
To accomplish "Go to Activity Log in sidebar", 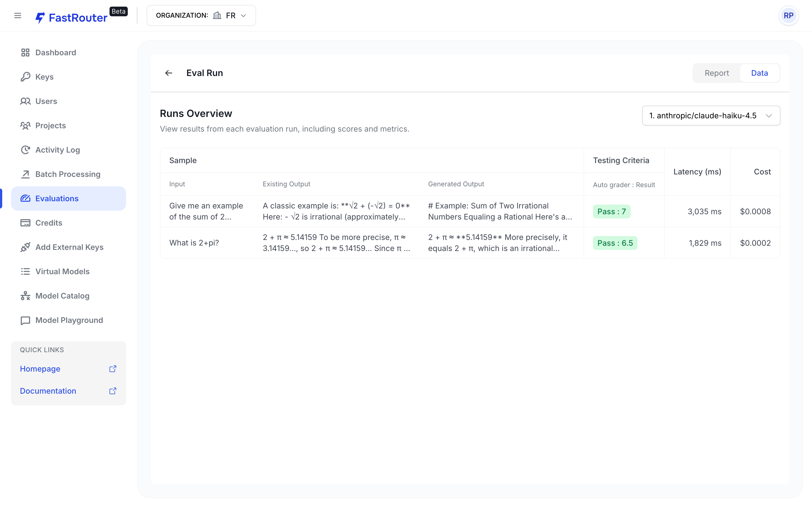I will pyautogui.click(x=57, y=150).
